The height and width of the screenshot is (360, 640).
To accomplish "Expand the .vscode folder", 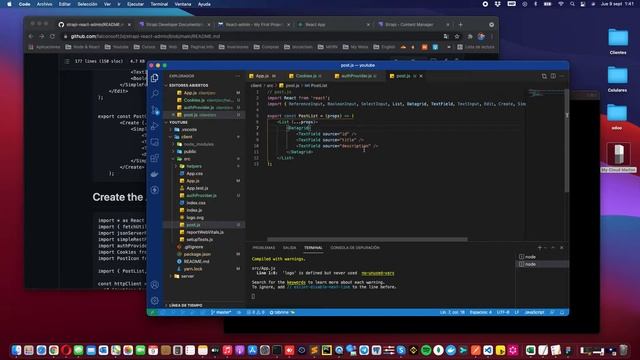I will [x=189, y=129].
